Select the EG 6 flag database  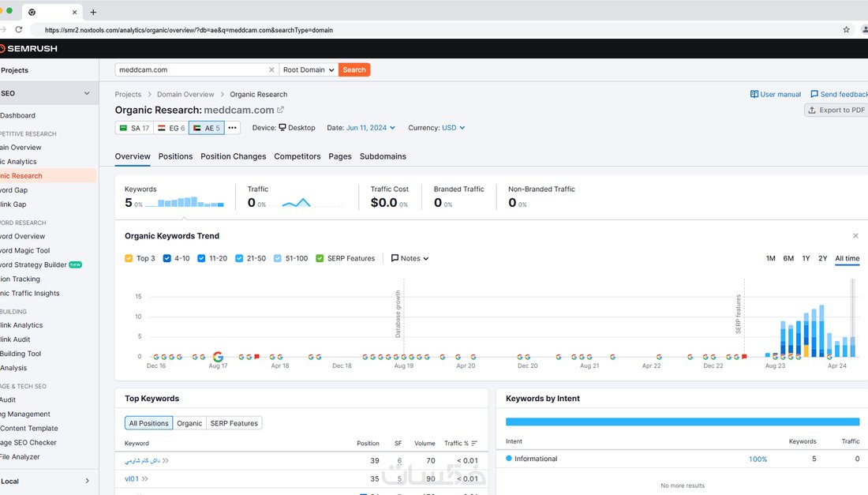(171, 128)
